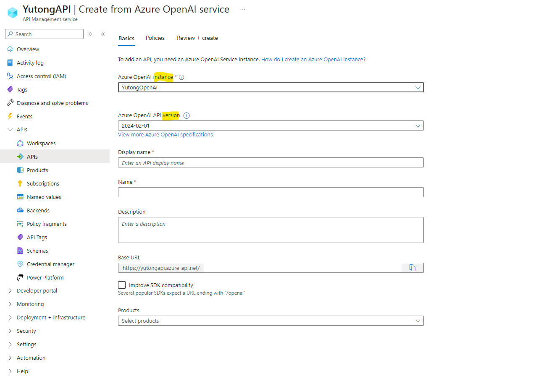
Task: Click the Credential manager shield icon
Action: tap(20, 264)
